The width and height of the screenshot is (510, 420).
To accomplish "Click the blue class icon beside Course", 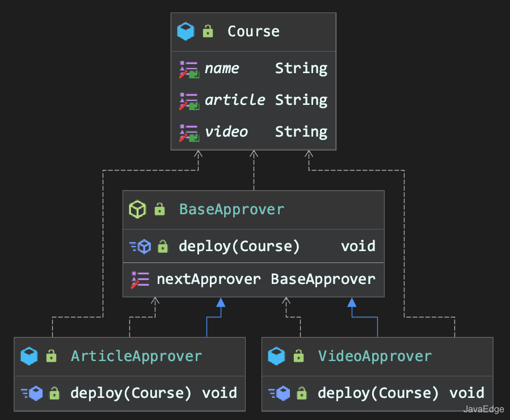I will (186, 31).
